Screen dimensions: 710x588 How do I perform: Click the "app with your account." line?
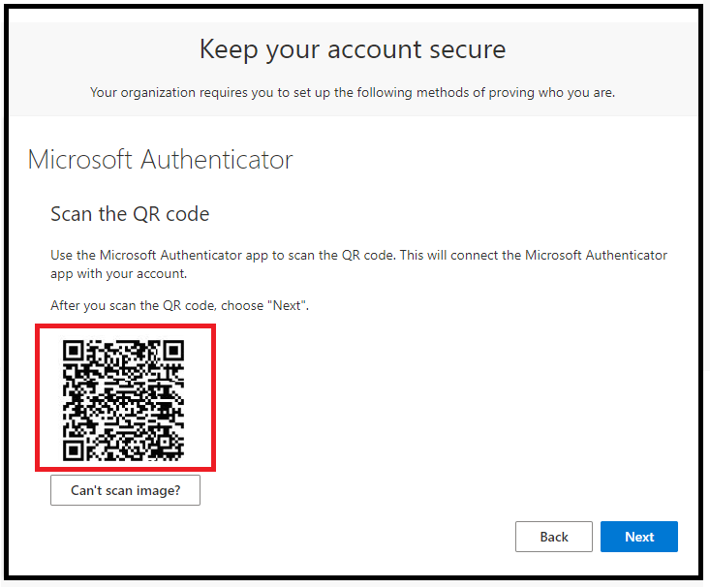point(118,273)
